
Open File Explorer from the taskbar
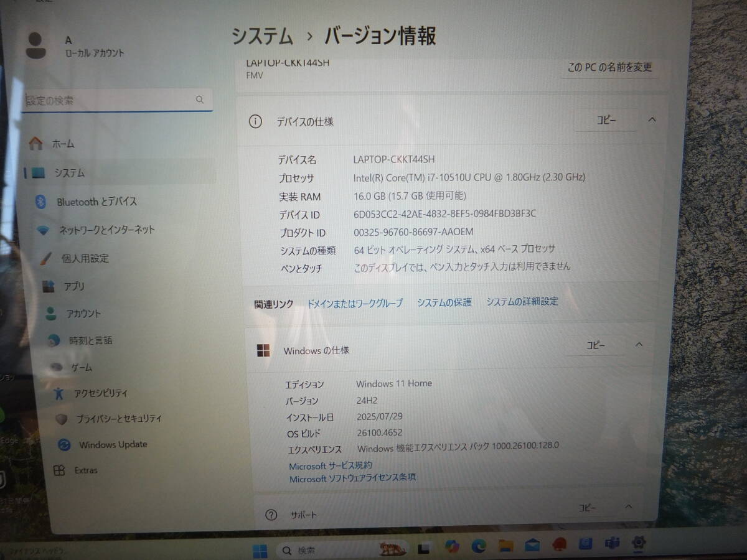[x=505, y=546]
